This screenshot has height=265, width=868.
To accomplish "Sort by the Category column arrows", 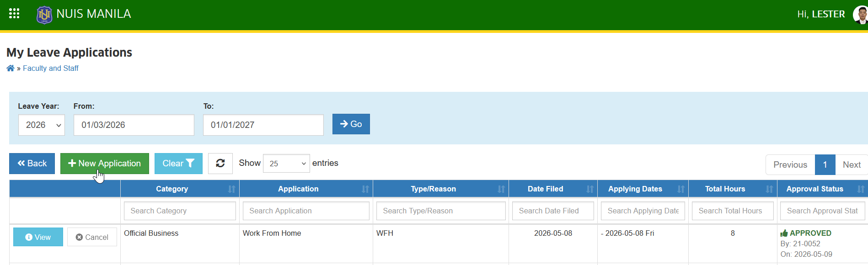I will tap(232, 189).
